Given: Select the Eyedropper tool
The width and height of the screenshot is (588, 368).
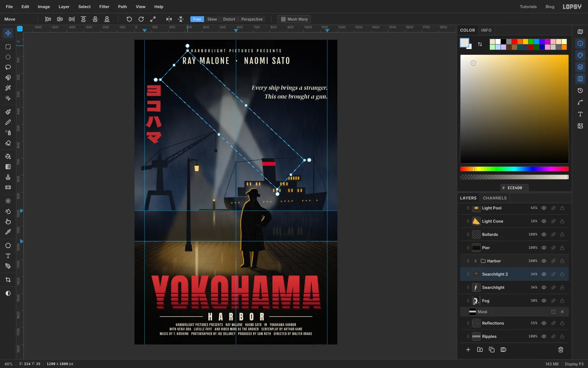Looking at the screenshot, I should point(8,232).
